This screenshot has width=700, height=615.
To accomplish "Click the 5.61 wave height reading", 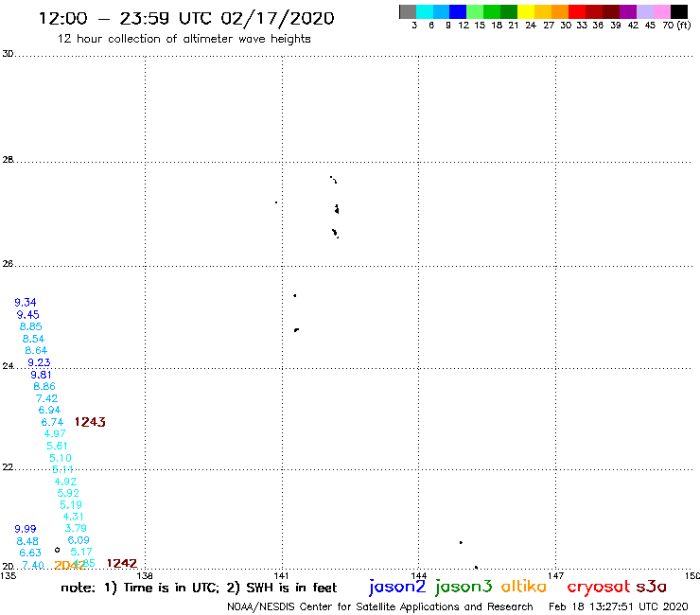I will pyautogui.click(x=57, y=446).
